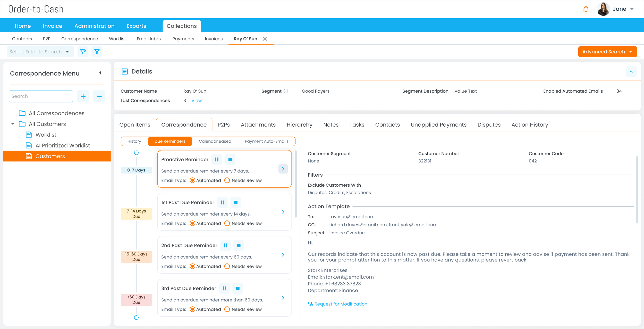Open the Select Filter to Search dropdown
Viewport: 644px width, 329px height.
40,52
